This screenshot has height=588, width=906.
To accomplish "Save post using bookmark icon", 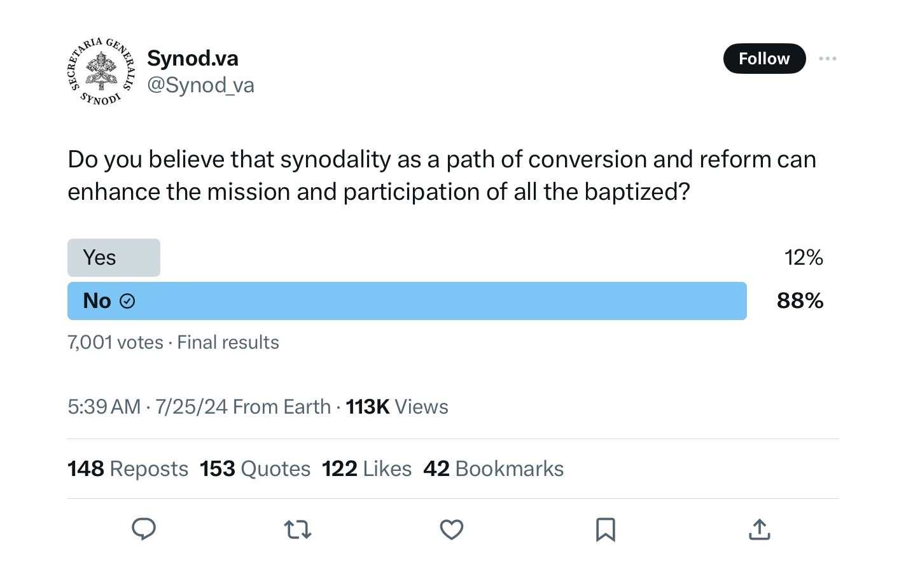I will [x=606, y=529].
